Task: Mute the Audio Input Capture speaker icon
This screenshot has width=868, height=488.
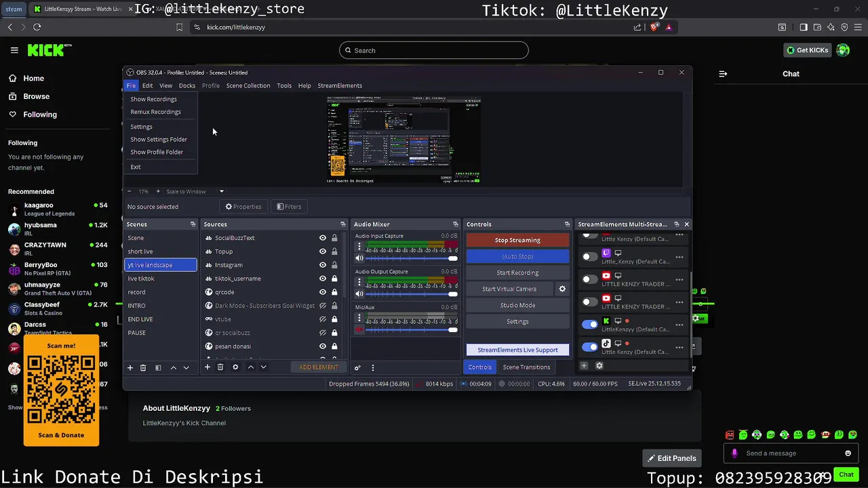Action: (359, 258)
